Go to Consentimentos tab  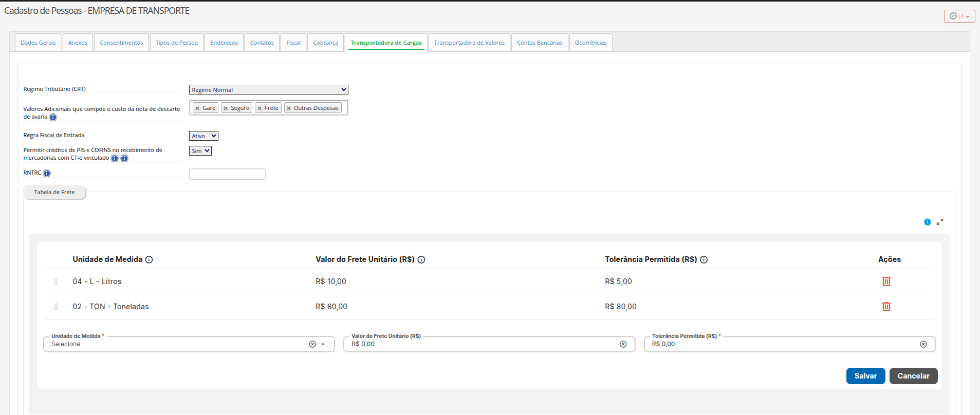click(121, 43)
